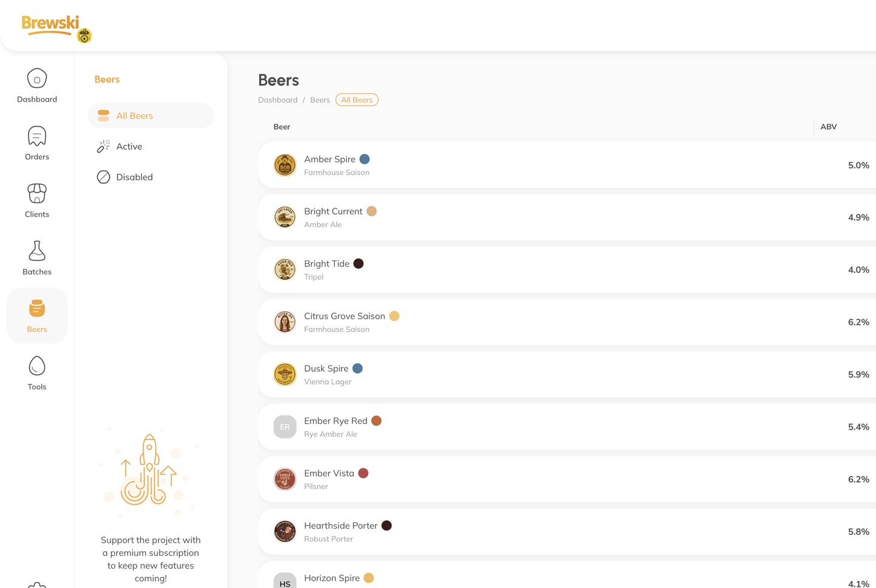
Task: Click the Beers breadcrumb link
Action: click(x=320, y=99)
